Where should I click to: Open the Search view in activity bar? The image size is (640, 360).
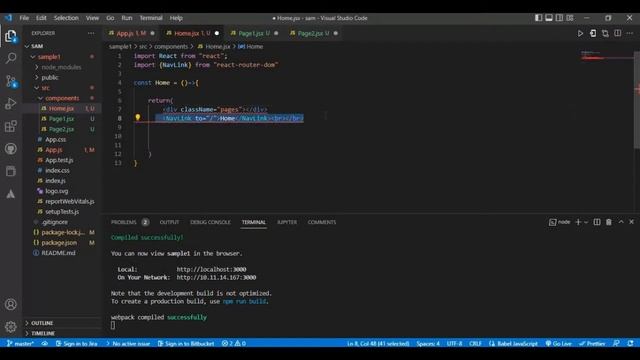11,58
